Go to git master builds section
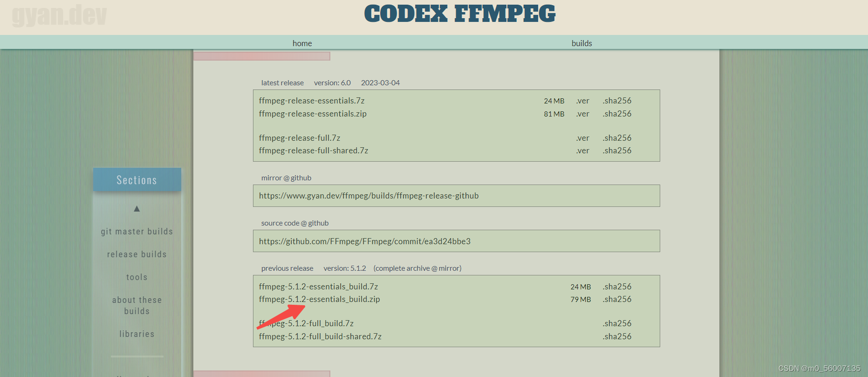Viewport: 868px width, 377px height. click(x=137, y=232)
